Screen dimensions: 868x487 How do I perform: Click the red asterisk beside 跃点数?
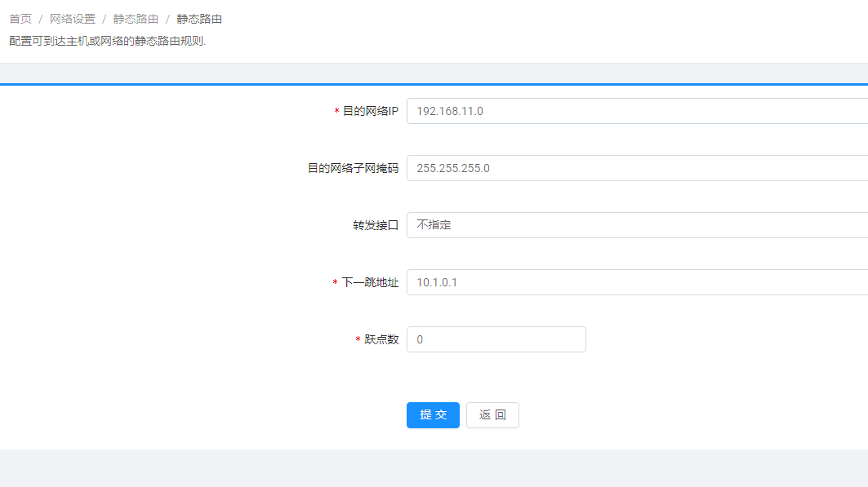click(x=358, y=340)
